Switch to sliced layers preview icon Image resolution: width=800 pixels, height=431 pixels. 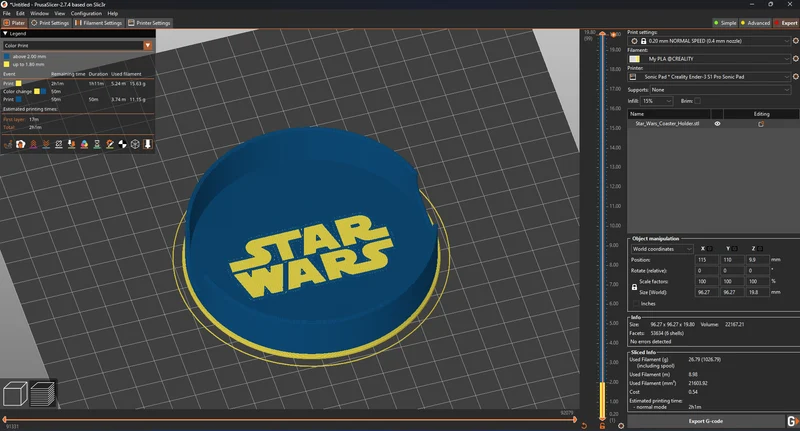pos(43,394)
